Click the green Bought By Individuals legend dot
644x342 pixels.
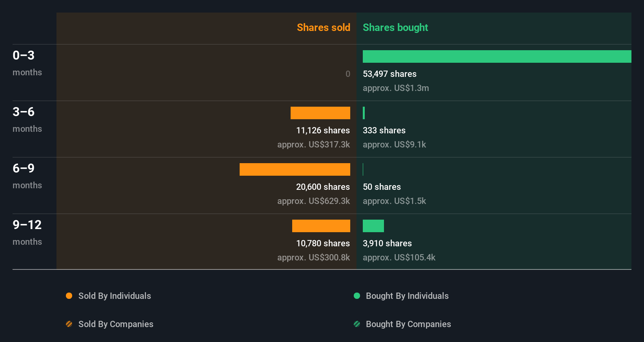click(x=357, y=296)
